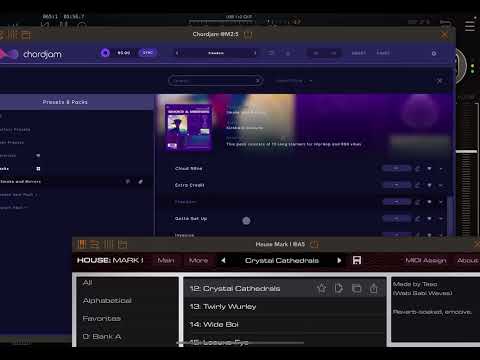Open sort dropdown beside search field
480x360 pixels.
[294, 81]
